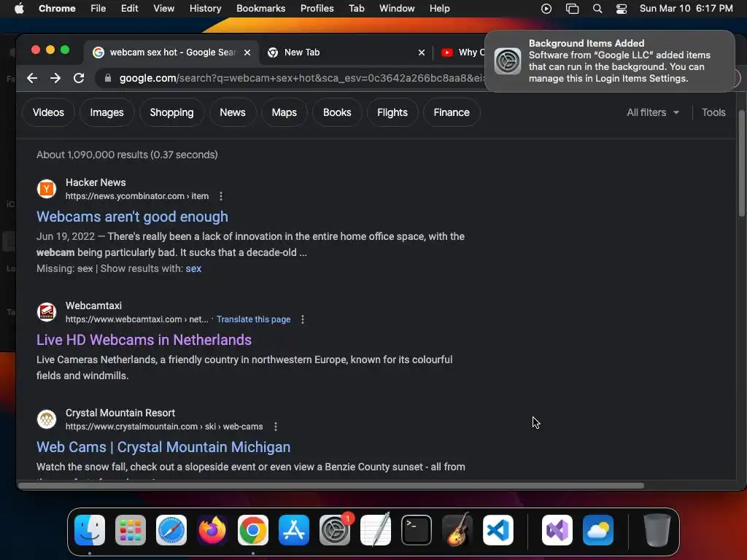Open the Help menu
This screenshot has width=747, height=560.
pyautogui.click(x=439, y=9)
